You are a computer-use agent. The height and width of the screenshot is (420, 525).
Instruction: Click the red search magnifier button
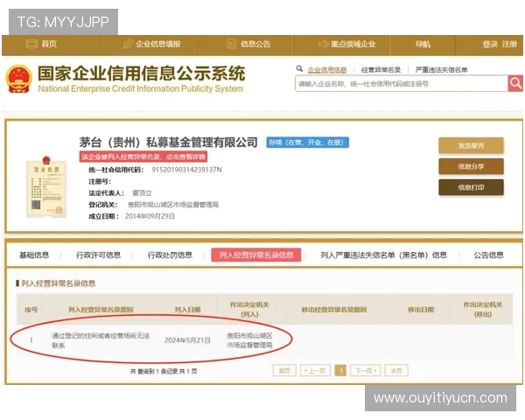pos(515,83)
